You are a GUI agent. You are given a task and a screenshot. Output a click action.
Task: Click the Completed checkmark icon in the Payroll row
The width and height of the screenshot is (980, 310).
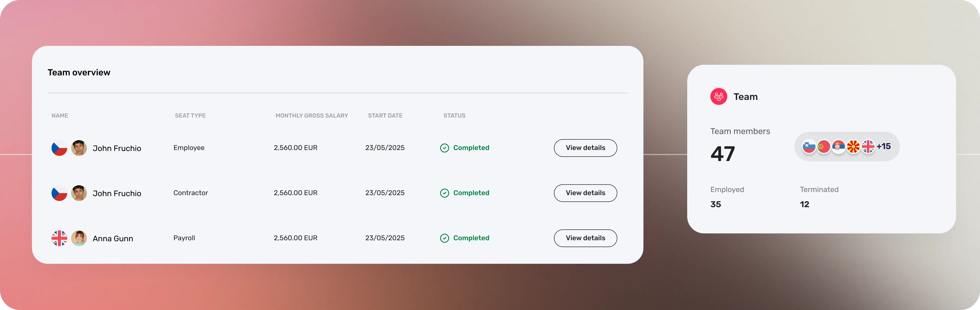pyautogui.click(x=444, y=238)
